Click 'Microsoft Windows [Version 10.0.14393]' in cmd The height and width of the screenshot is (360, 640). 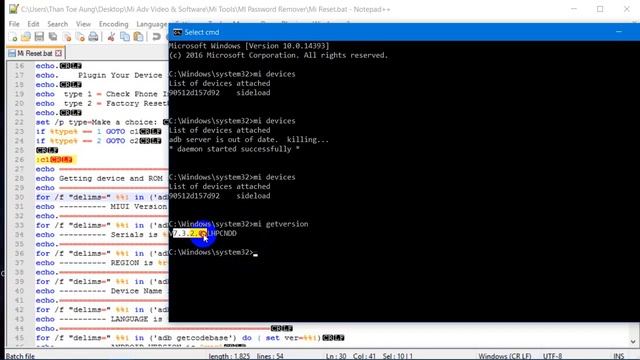249,46
